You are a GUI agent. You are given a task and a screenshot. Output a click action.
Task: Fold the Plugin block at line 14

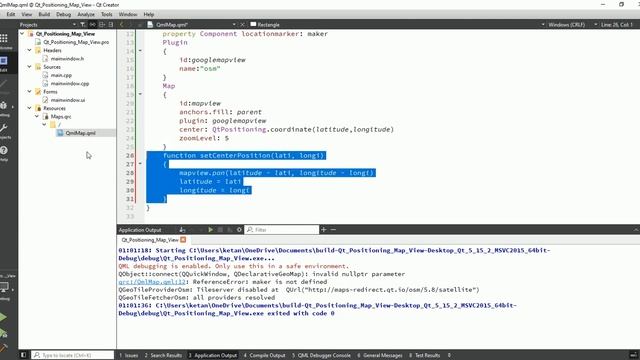140,51
